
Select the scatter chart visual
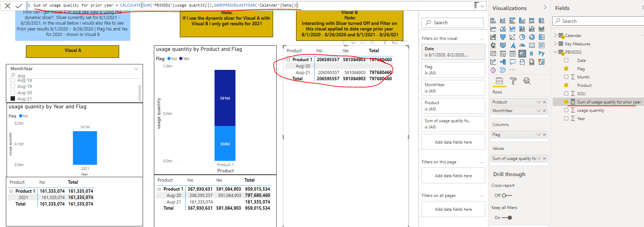tap(513, 37)
